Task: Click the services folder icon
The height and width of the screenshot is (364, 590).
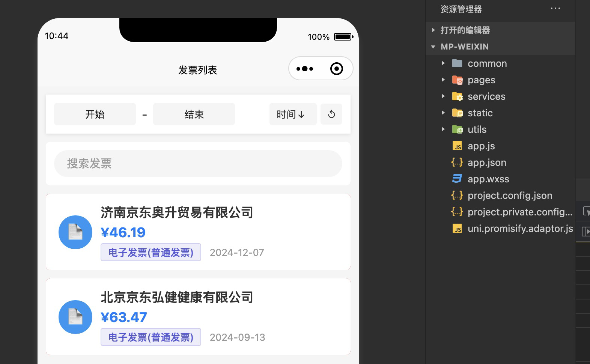Action: coord(457,96)
